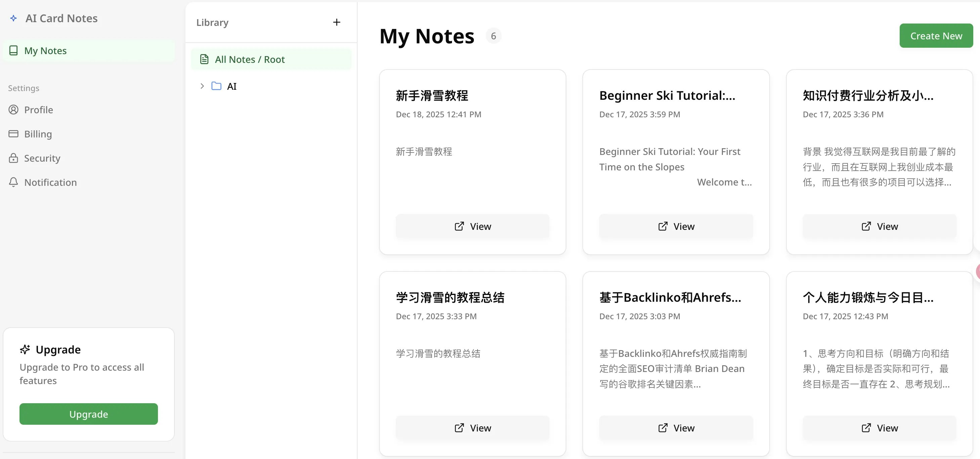
Task: Select All Notes / Root in Library
Action: pos(250,59)
